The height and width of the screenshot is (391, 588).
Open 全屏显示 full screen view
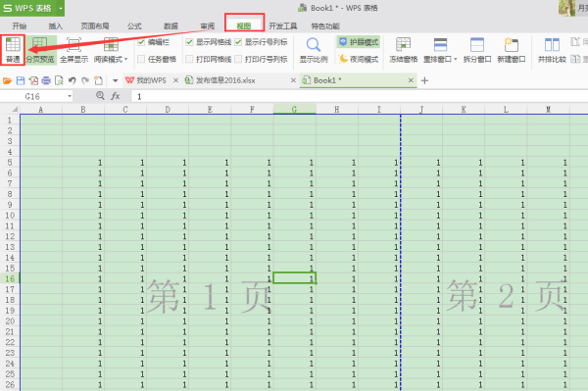click(x=73, y=49)
